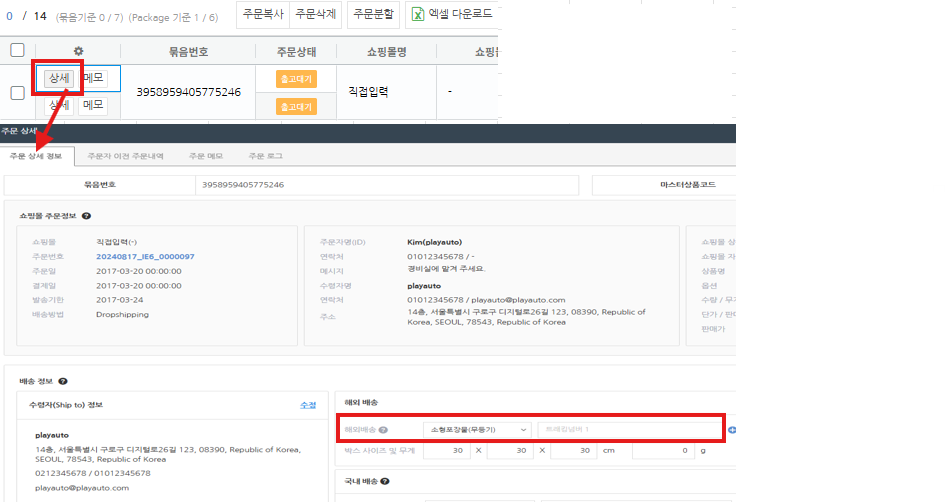Click the 해외 배송 section heading

coord(361,402)
